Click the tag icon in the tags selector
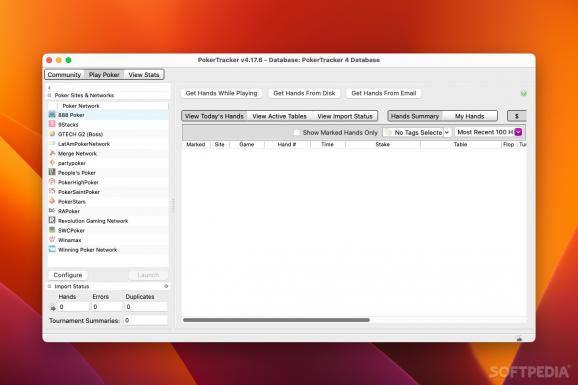Screen dimensions: 578x385 [388, 132]
